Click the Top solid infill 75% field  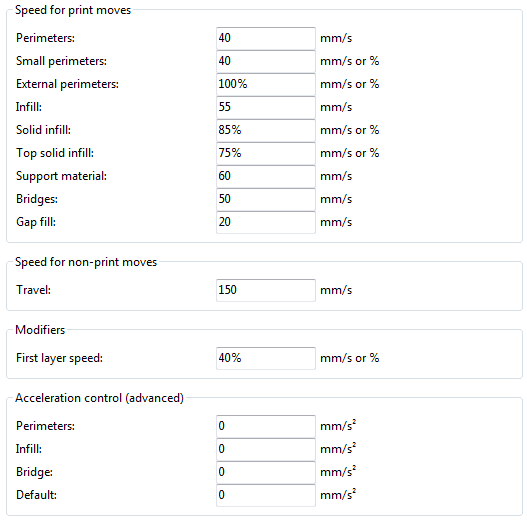[266, 153]
